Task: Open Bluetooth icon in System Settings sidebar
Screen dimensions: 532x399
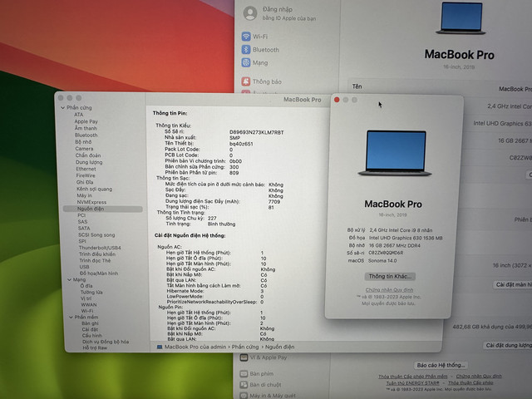Action: (x=246, y=50)
